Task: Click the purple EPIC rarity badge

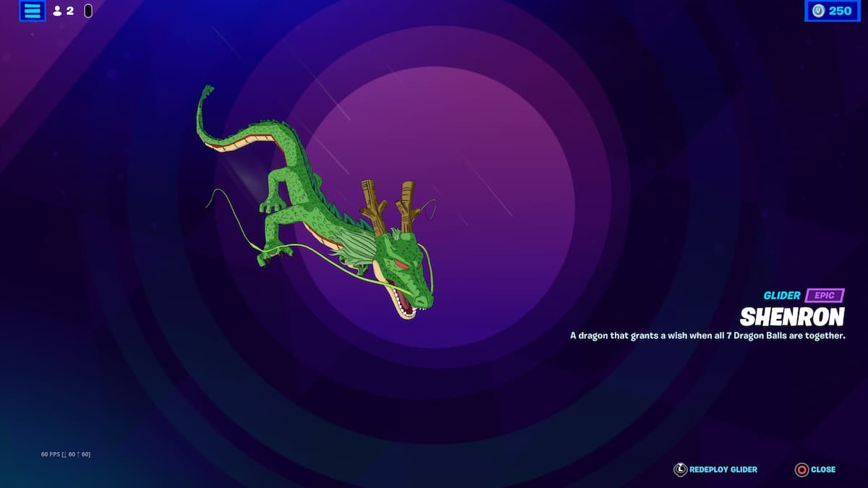Action: point(825,296)
